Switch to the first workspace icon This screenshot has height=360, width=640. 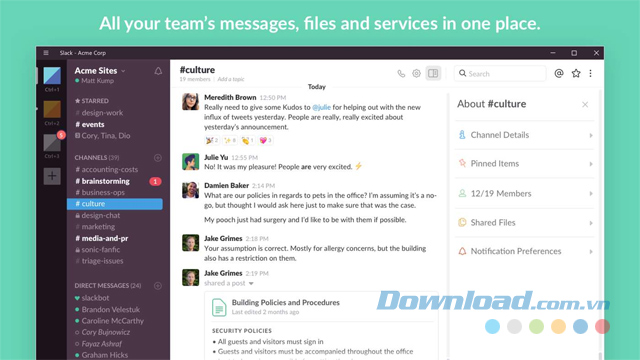click(52, 76)
